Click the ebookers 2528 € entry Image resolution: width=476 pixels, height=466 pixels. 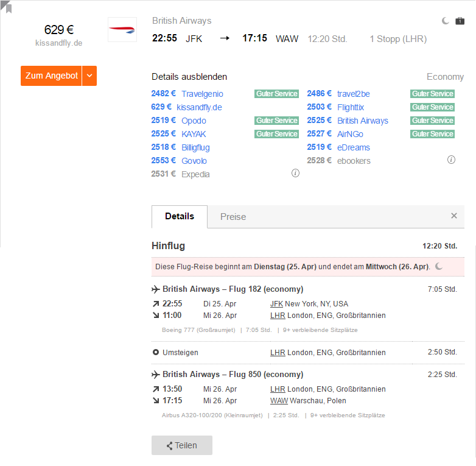[x=339, y=161]
